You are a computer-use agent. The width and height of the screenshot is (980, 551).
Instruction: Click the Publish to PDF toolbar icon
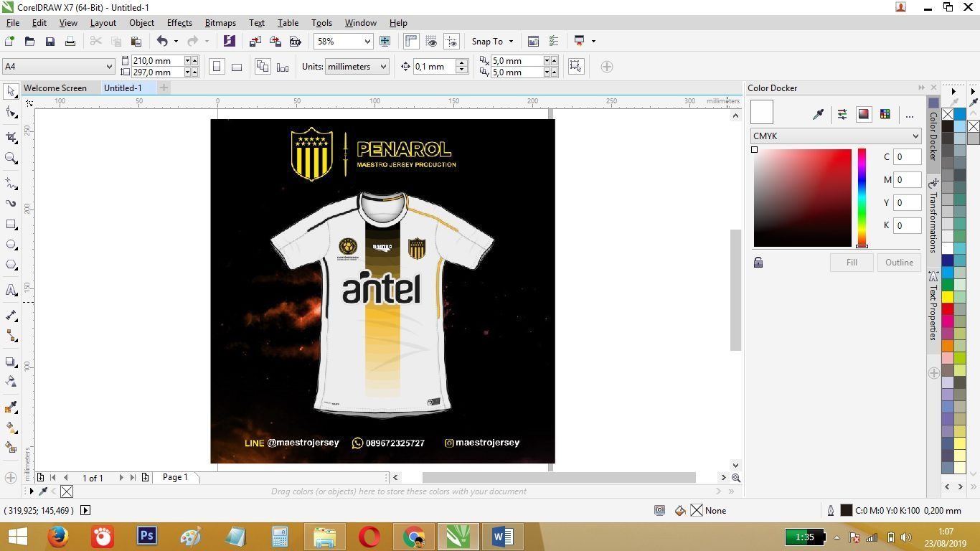[x=296, y=41]
